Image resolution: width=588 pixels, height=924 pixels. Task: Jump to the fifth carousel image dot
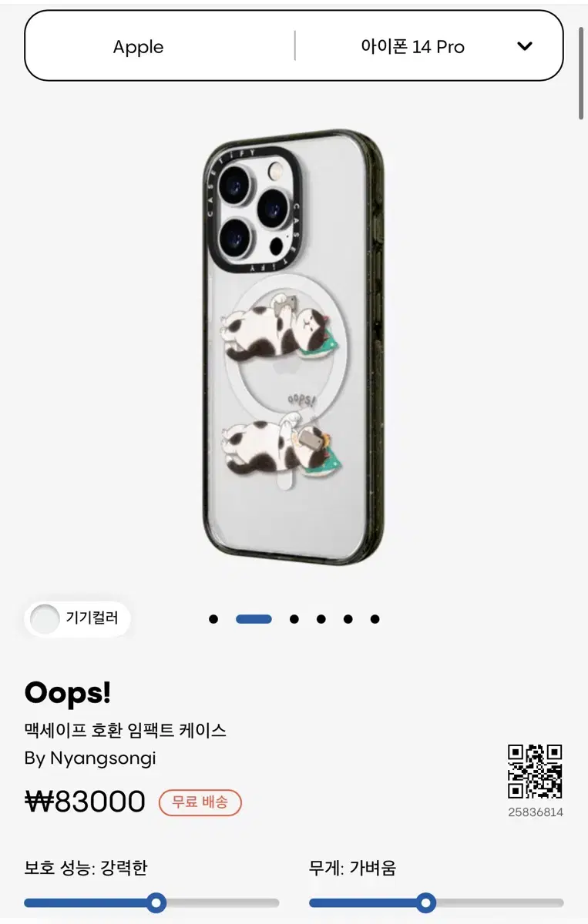(x=348, y=619)
